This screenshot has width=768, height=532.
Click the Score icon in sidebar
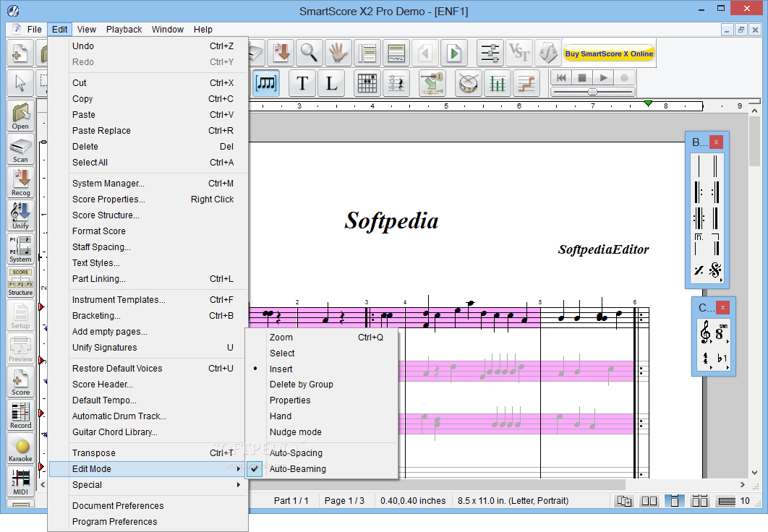20,382
